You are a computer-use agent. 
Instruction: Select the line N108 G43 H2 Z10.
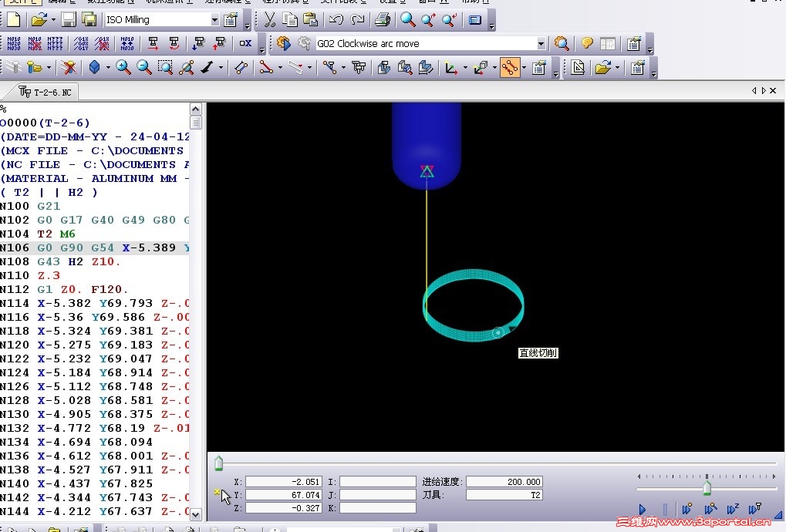tap(60, 261)
